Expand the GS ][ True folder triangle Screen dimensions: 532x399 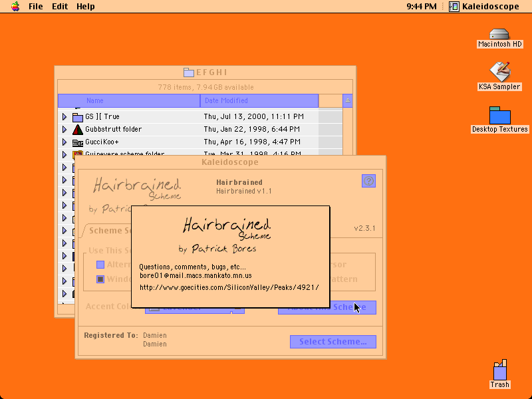click(x=65, y=117)
